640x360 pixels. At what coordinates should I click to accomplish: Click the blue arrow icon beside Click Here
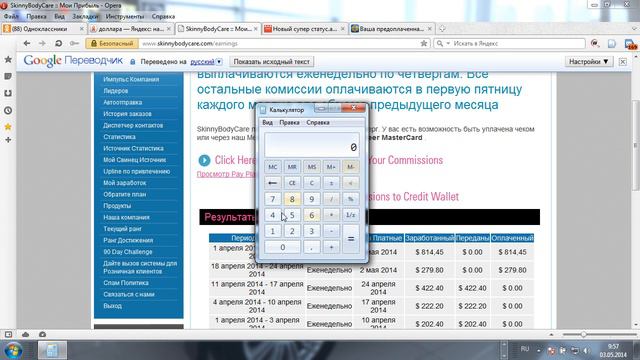click(x=204, y=160)
